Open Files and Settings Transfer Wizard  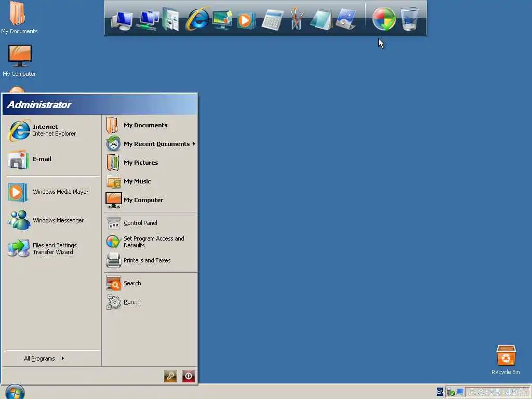[x=52, y=249]
